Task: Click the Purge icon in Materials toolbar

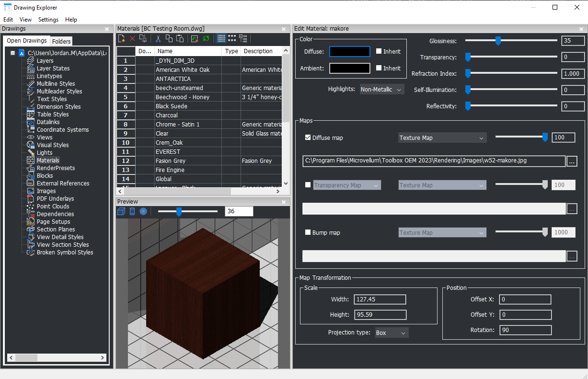Action: point(142,39)
